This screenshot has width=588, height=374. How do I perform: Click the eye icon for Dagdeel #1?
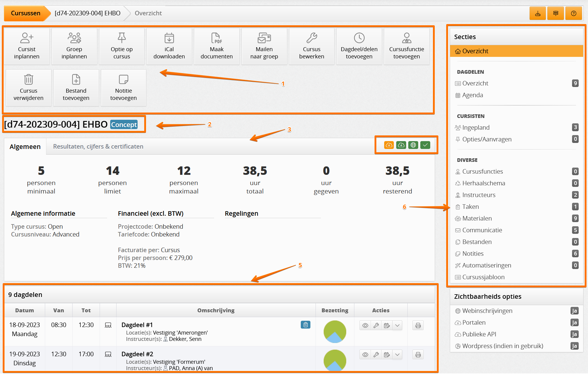point(365,326)
